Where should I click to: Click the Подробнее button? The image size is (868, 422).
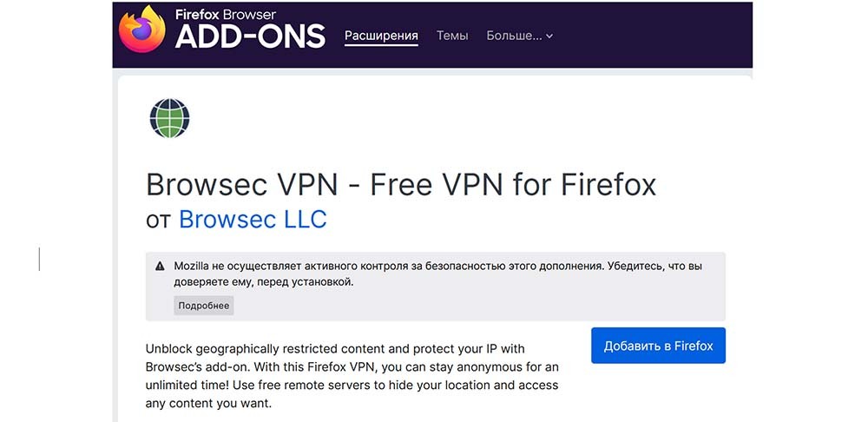click(204, 306)
